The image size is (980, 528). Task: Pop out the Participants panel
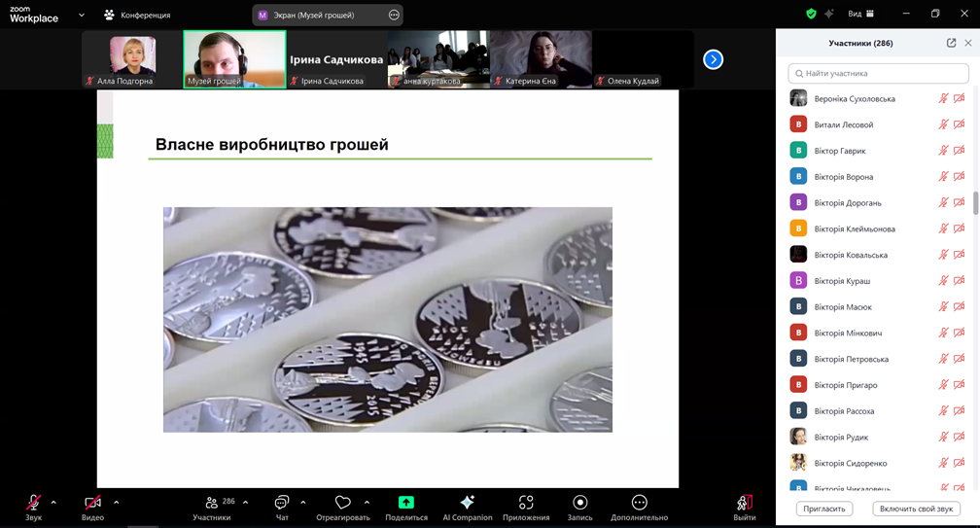pyautogui.click(x=951, y=43)
